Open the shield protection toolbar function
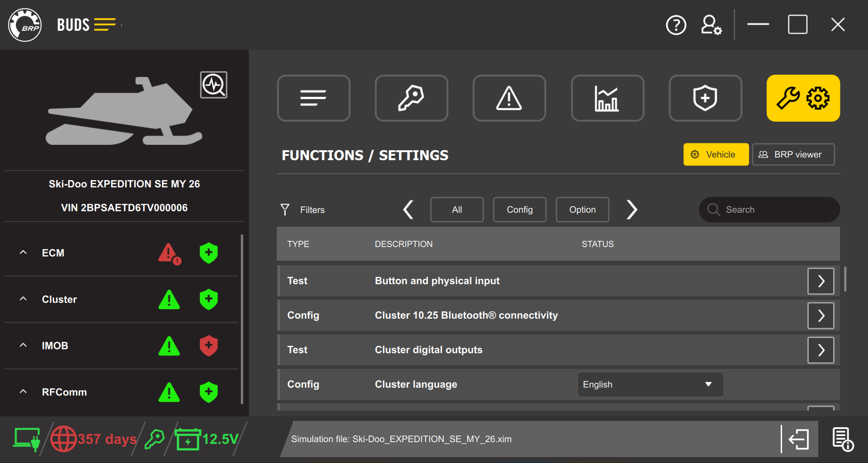This screenshot has height=463, width=868. click(x=705, y=98)
